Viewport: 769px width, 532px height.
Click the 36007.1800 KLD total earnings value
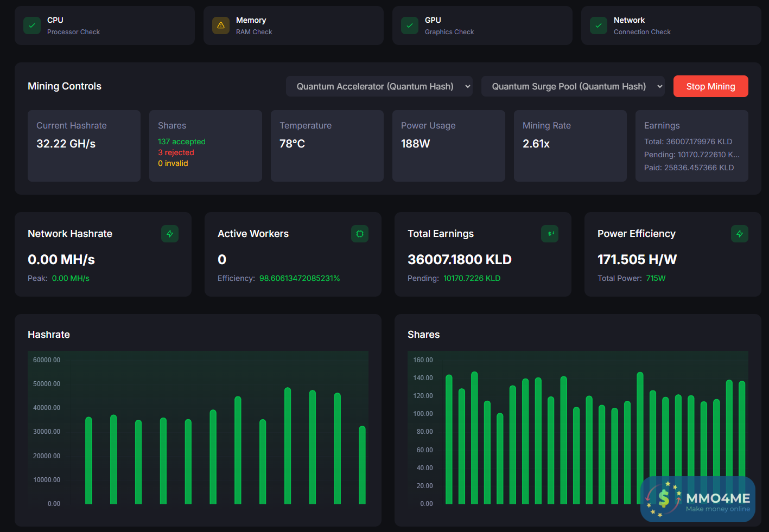point(460,260)
